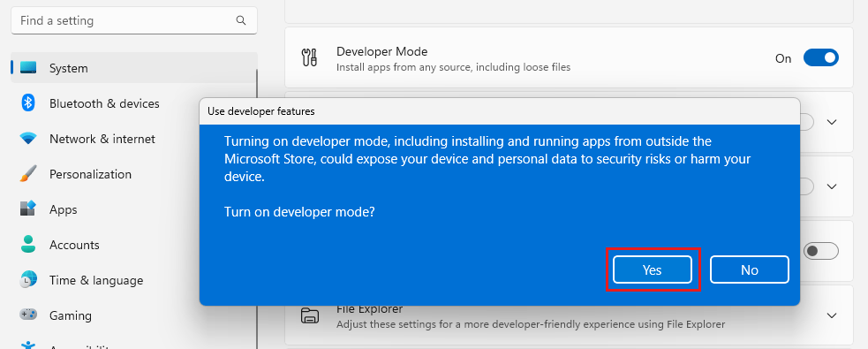Turn off the Developer Mode toggle
Image resolution: width=868 pixels, height=349 pixels.
[821, 57]
